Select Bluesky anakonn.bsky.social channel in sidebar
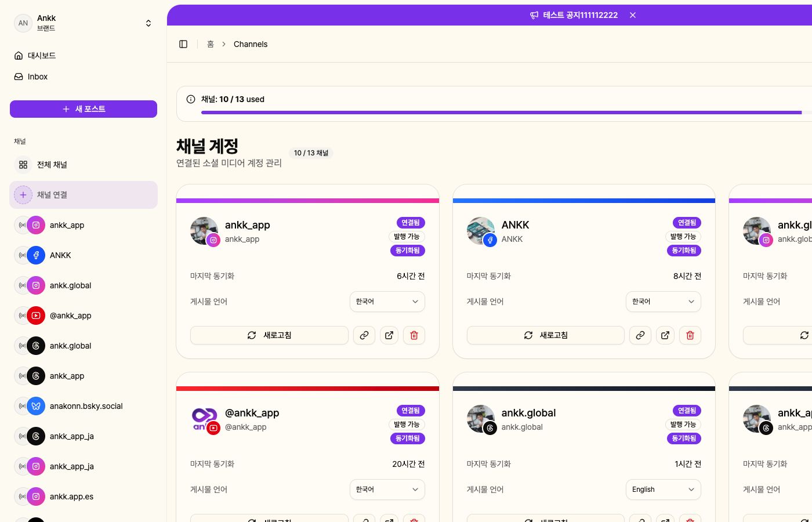 tap(84, 406)
